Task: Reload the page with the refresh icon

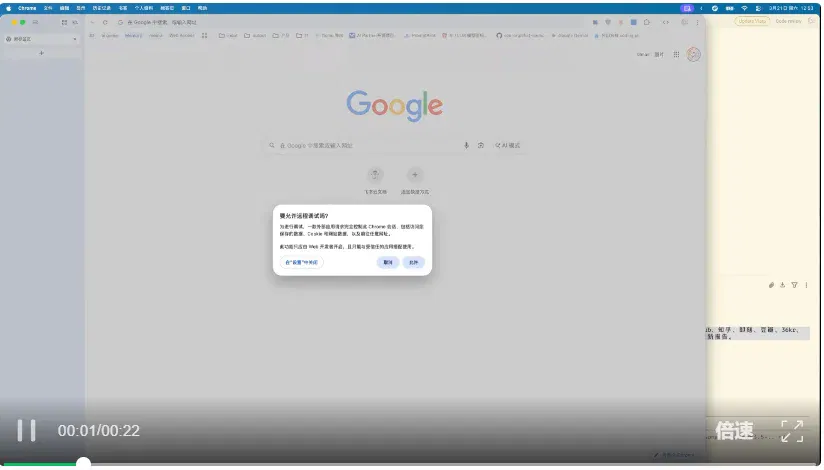Action: [105, 23]
